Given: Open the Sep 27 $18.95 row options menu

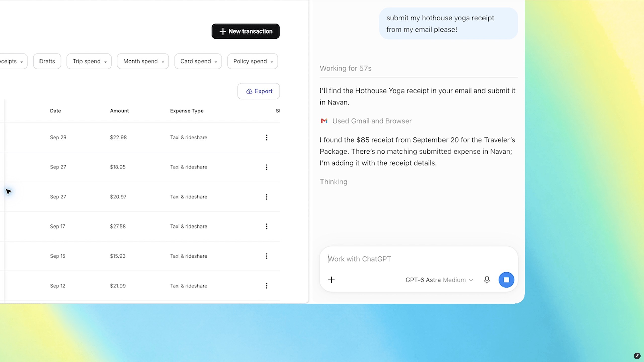Looking at the screenshot, I should [266, 167].
